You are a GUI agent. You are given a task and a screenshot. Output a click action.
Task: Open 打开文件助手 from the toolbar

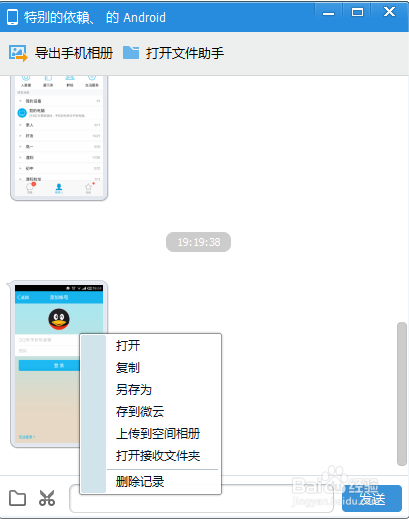click(x=185, y=53)
